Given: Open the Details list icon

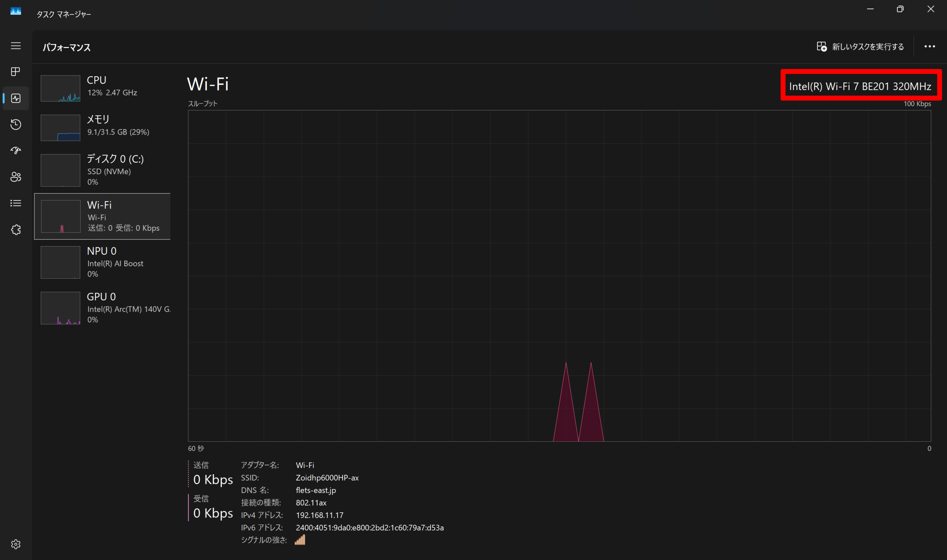Looking at the screenshot, I should pos(16,203).
